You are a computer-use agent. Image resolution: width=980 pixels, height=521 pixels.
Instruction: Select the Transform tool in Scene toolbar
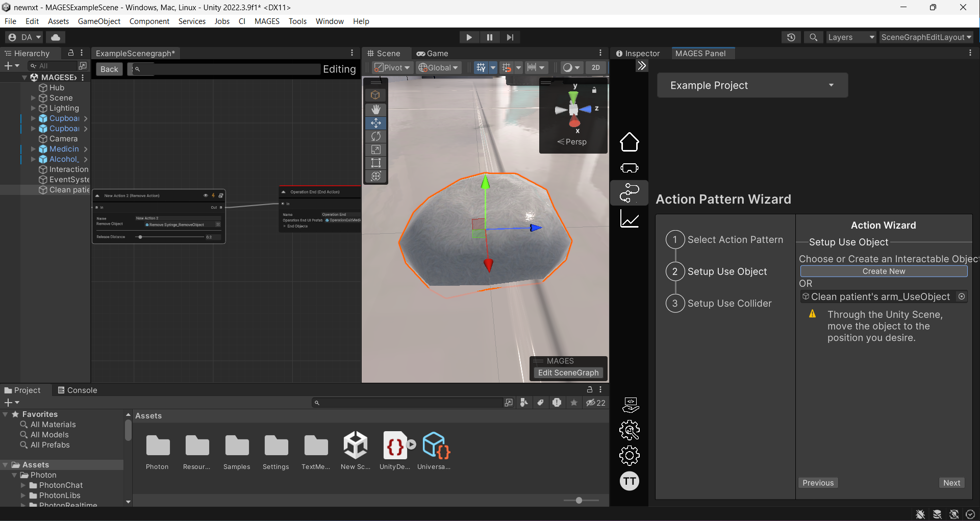(376, 176)
